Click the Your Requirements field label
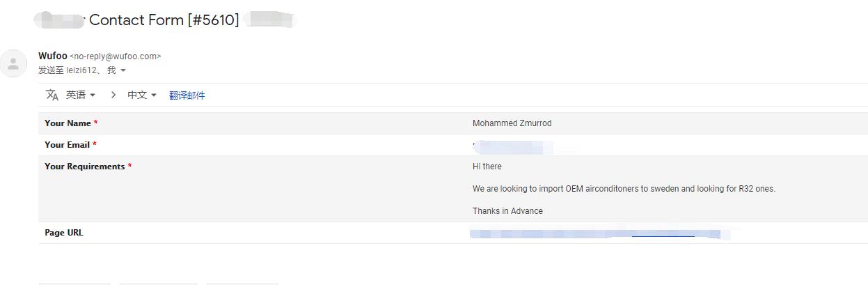 pos(85,167)
